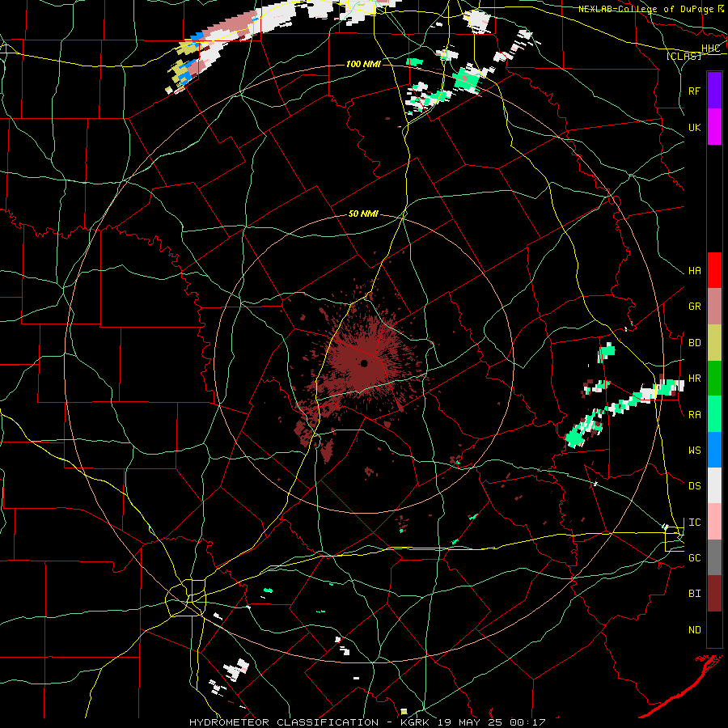
Task: Click the [CLAS] label
Action: click(x=684, y=57)
